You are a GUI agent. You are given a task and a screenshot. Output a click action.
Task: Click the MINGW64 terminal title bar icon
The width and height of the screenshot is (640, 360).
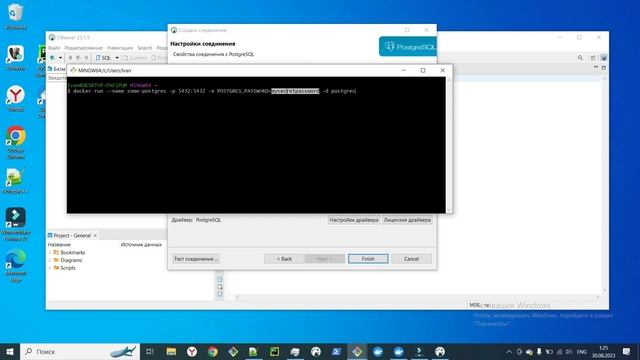[x=73, y=70]
